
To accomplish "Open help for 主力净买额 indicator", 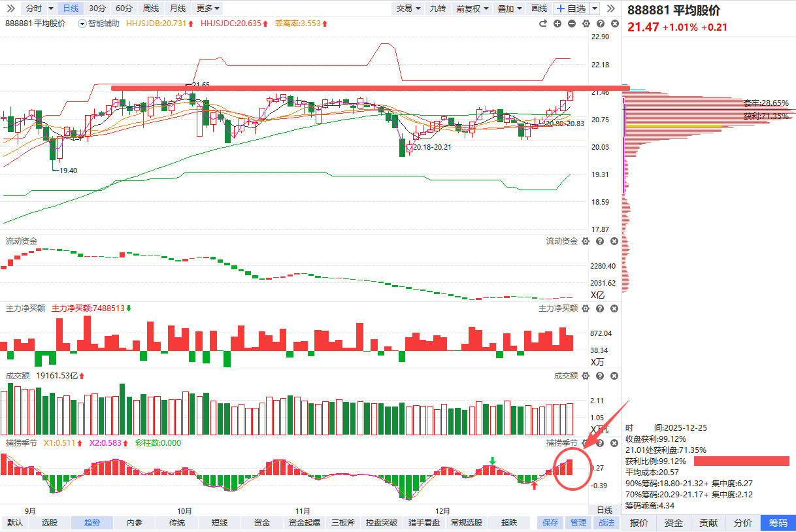I will tap(600, 308).
